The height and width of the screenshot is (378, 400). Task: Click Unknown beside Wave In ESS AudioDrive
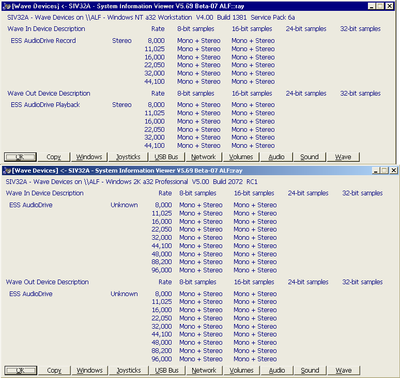(x=124, y=205)
